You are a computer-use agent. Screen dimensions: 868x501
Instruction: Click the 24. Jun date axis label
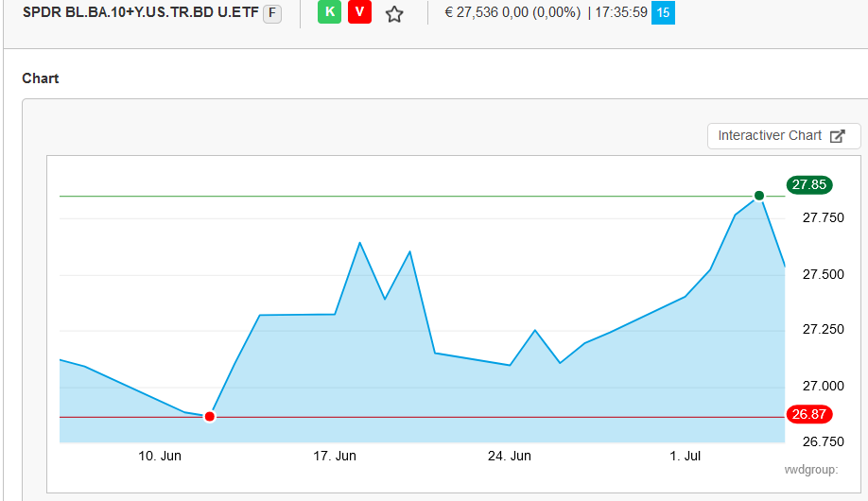pos(509,456)
